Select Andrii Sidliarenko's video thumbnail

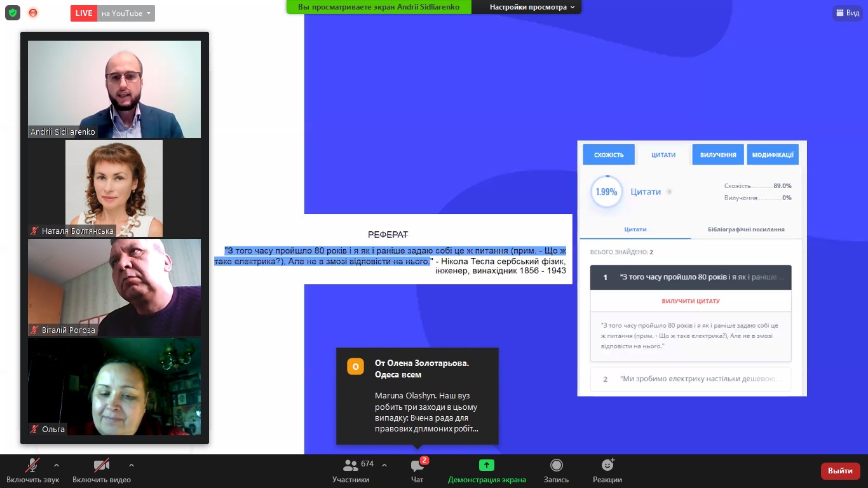pos(114,89)
